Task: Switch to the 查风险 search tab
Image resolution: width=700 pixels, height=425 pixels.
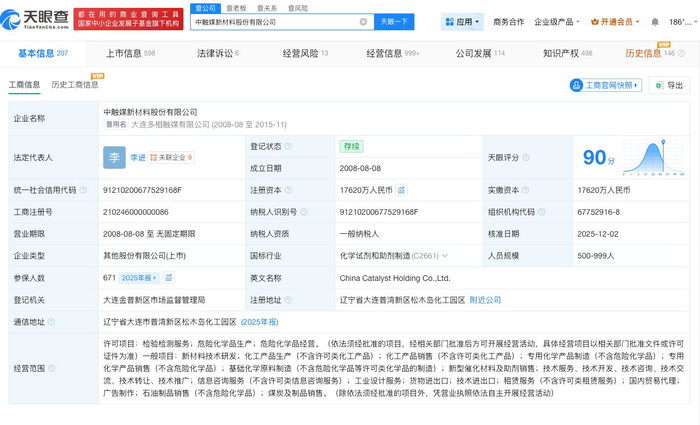Action: tap(298, 8)
